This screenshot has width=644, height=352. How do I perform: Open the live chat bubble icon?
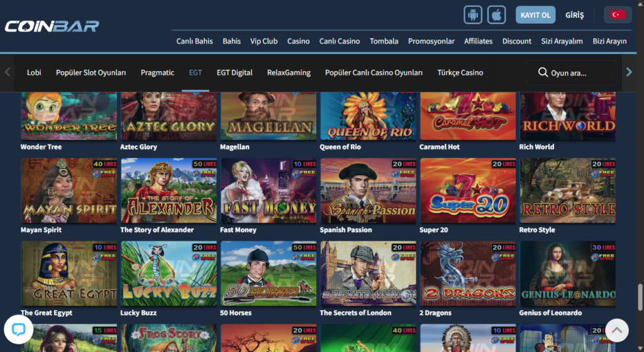[x=18, y=329]
